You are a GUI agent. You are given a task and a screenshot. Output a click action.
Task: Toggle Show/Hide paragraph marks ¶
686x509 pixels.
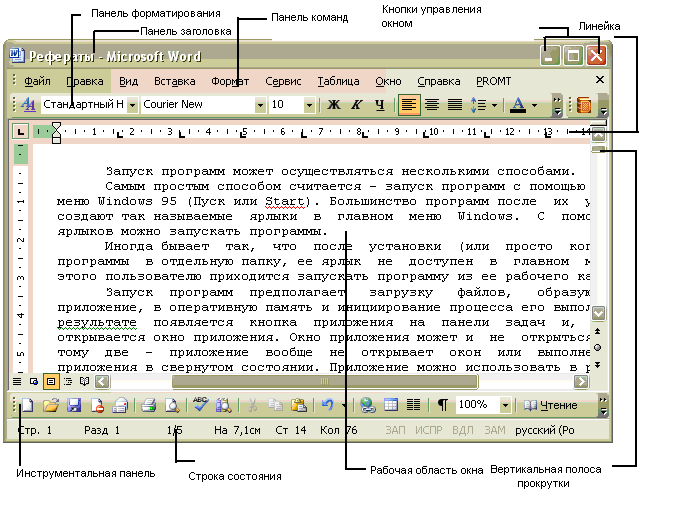443,405
